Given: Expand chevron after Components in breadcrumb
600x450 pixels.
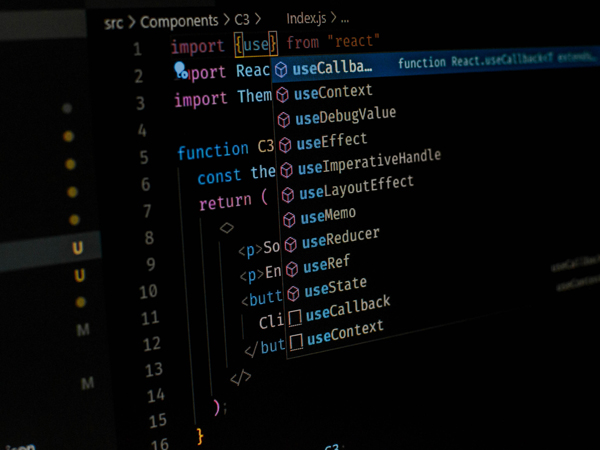Looking at the screenshot, I should tap(227, 20).
